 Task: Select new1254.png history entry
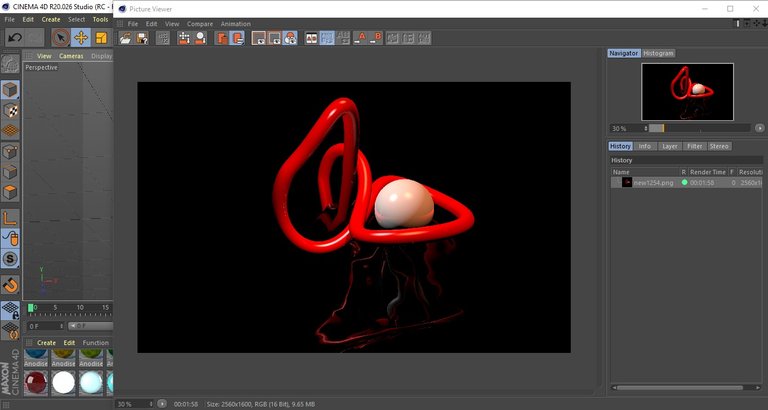click(688, 183)
